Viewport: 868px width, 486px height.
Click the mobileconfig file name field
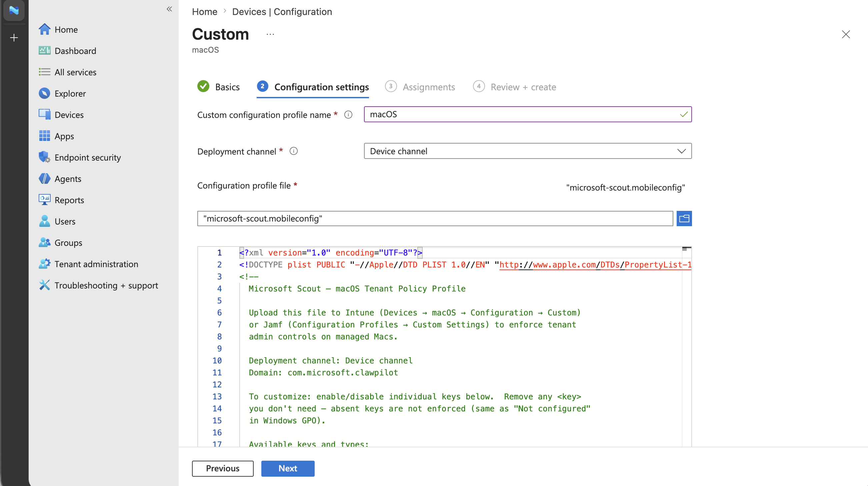435,219
